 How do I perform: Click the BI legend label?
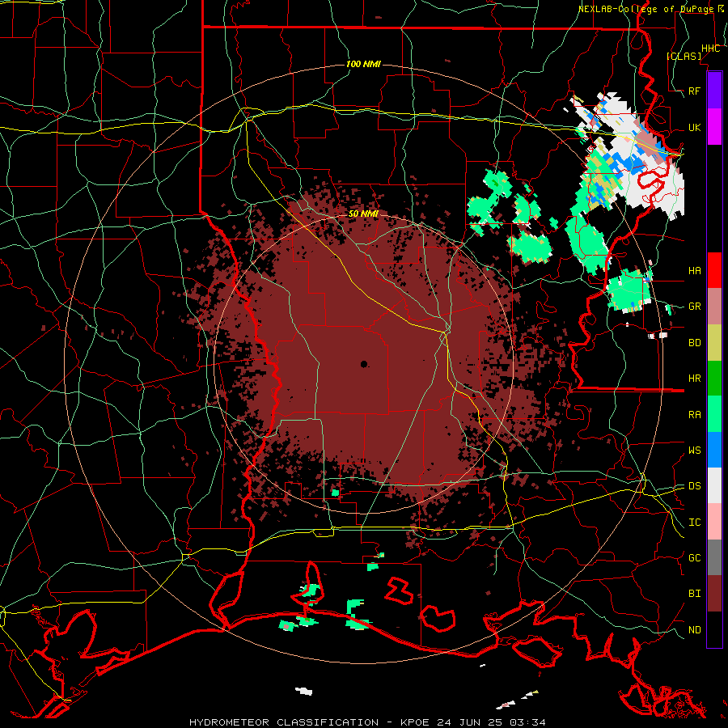pyautogui.click(x=695, y=594)
